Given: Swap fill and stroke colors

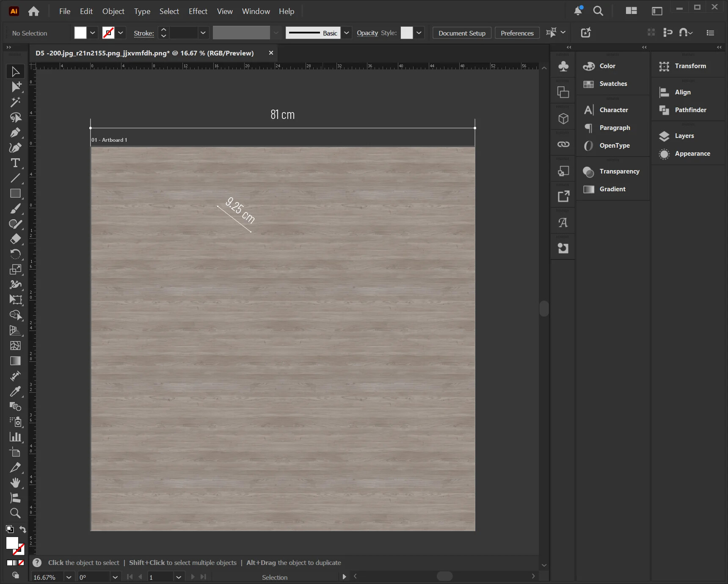Looking at the screenshot, I should coord(23,529).
